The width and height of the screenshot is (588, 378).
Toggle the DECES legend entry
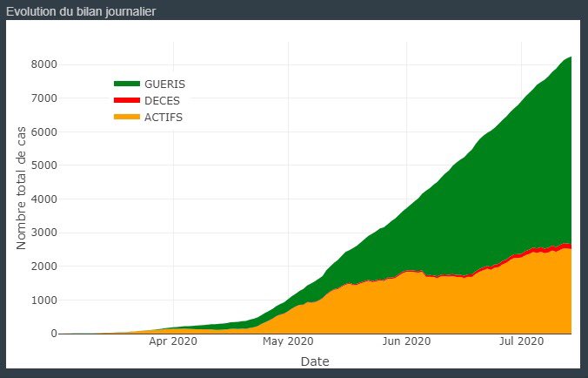point(147,101)
